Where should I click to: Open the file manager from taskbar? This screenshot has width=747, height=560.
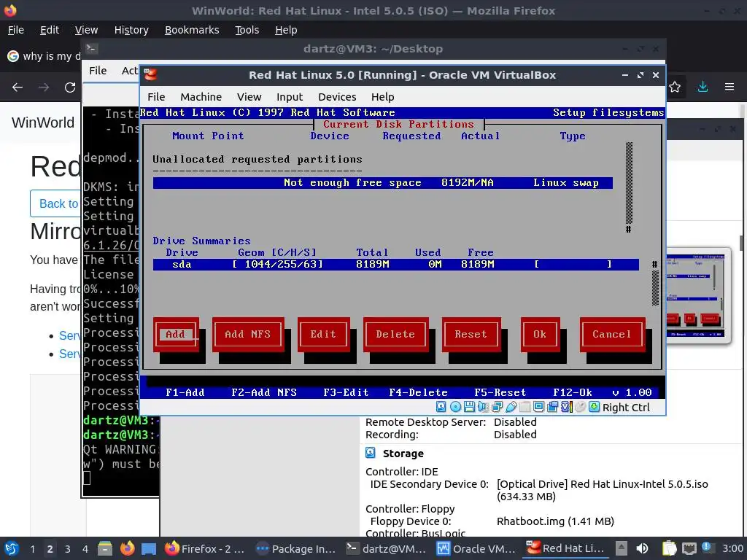point(105,548)
